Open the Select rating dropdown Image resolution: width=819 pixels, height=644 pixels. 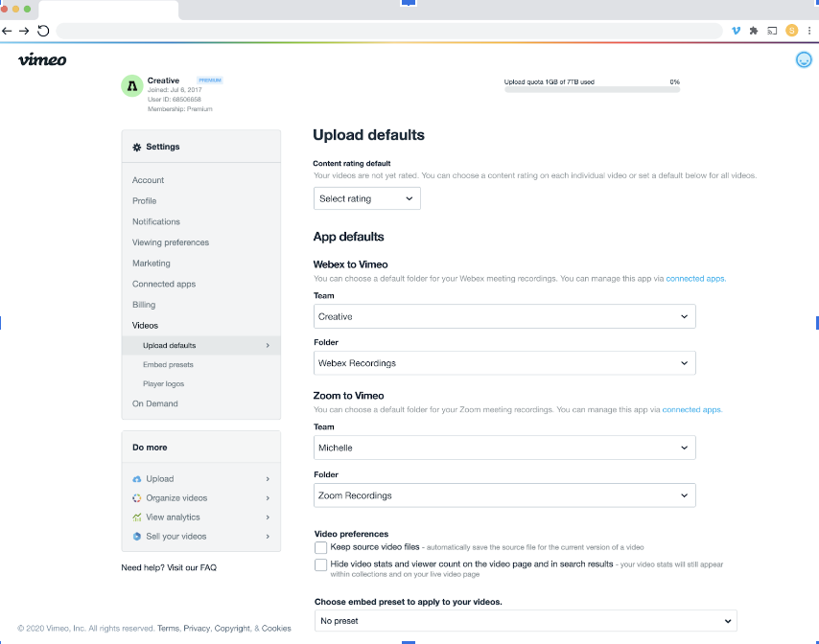(x=366, y=198)
